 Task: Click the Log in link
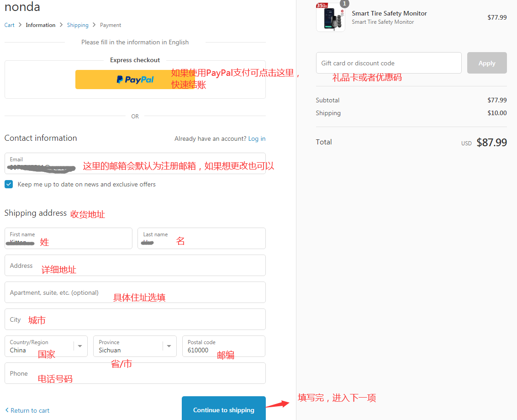pyautogui.click(x=257, y=138)
